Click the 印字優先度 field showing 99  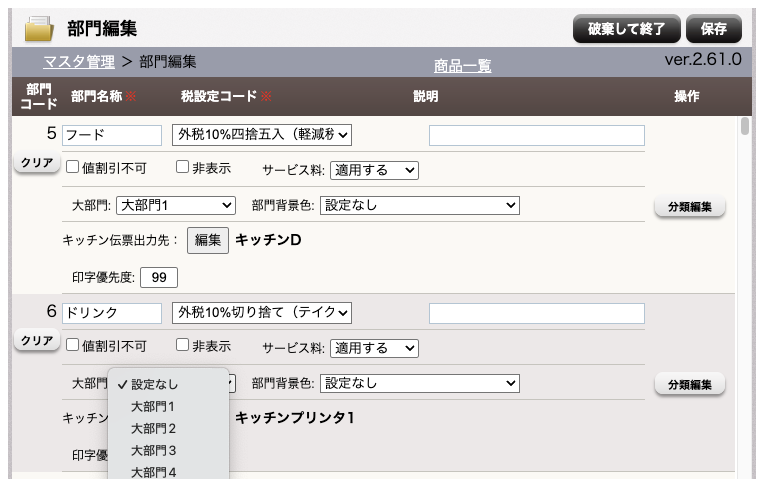coord(158,277)
